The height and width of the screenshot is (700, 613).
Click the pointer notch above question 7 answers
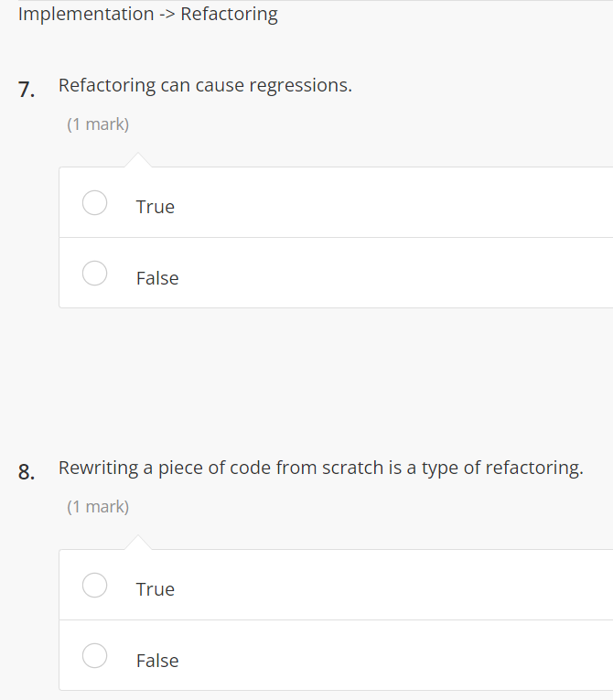click(137, 161)
